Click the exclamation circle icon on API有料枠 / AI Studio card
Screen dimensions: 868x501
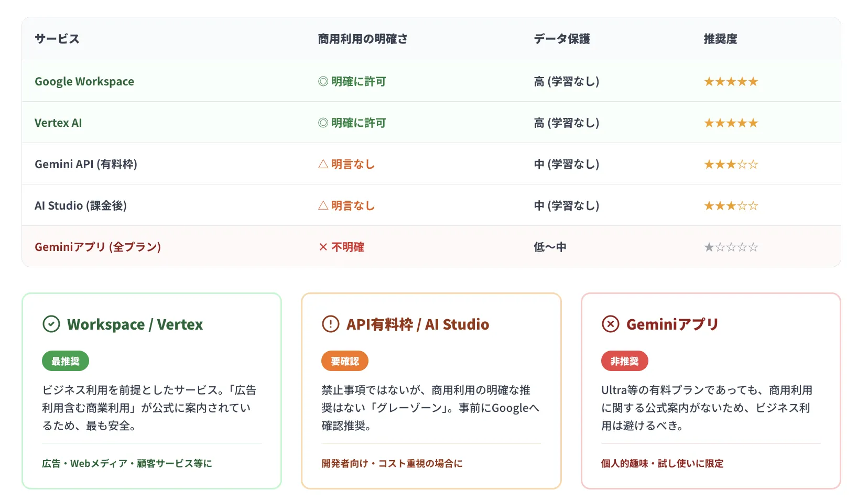pos(330,324)
